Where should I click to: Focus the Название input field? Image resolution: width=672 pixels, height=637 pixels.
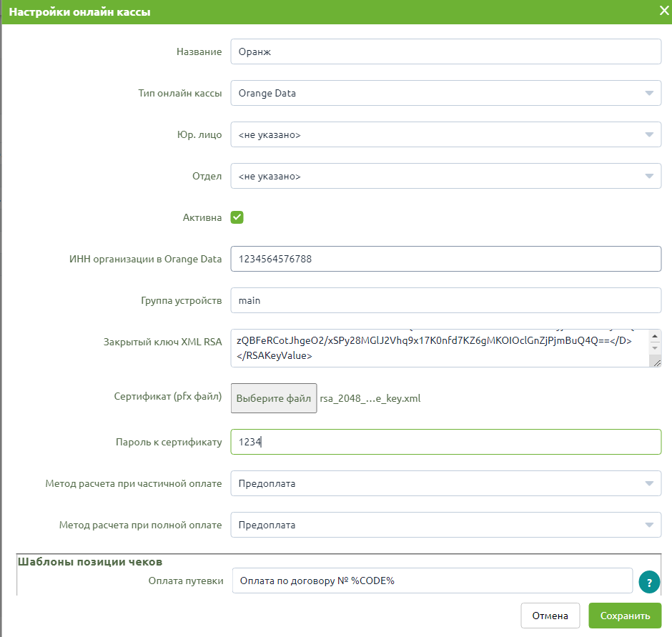(445, 51)
